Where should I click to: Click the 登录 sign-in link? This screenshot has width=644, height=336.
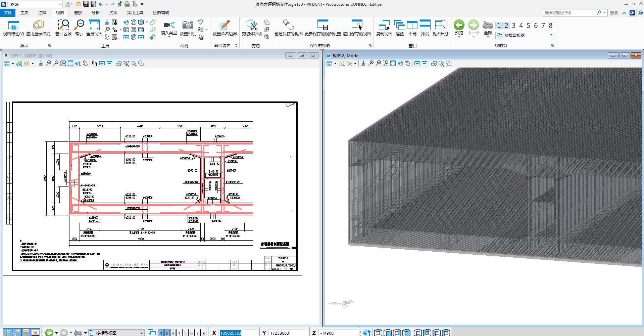[614, 13]
